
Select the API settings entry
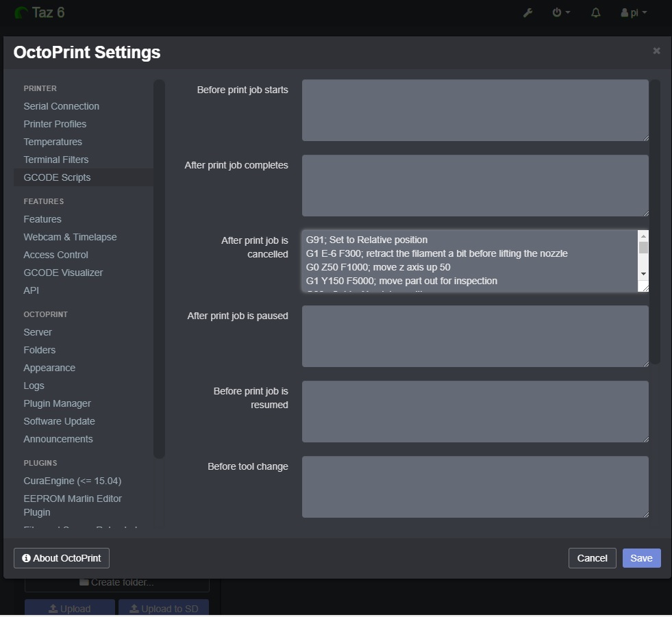click(x=32, y=290)
